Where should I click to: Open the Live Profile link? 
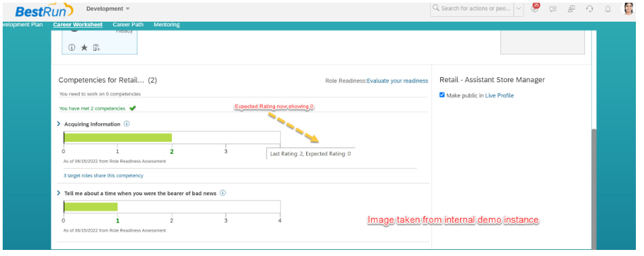(x=500, y=95)
